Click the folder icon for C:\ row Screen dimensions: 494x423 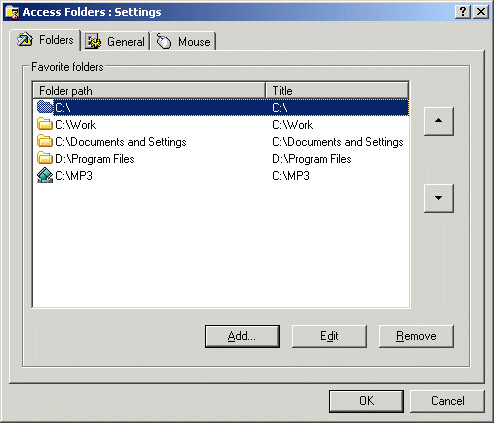45,107
